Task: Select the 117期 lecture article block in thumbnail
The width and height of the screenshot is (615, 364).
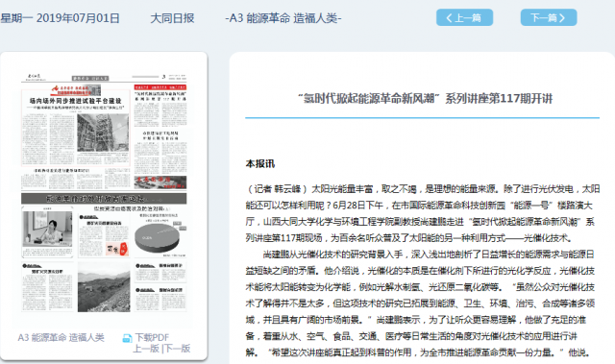Action: pyautogui.click(x=160, y=108)
